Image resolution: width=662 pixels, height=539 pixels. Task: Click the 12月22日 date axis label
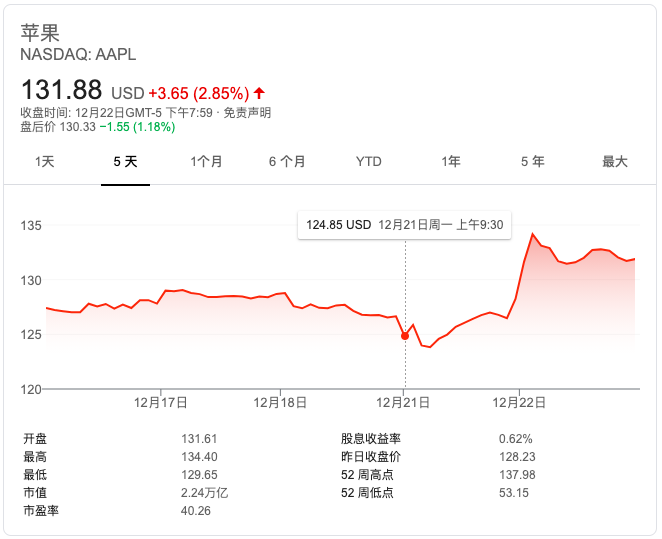(x=520, y=402)
